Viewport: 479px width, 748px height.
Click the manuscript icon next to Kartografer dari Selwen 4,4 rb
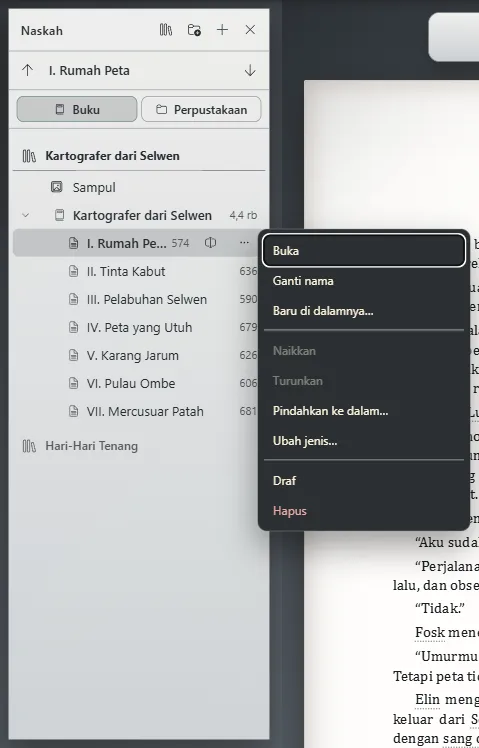[x=59, y=215]
